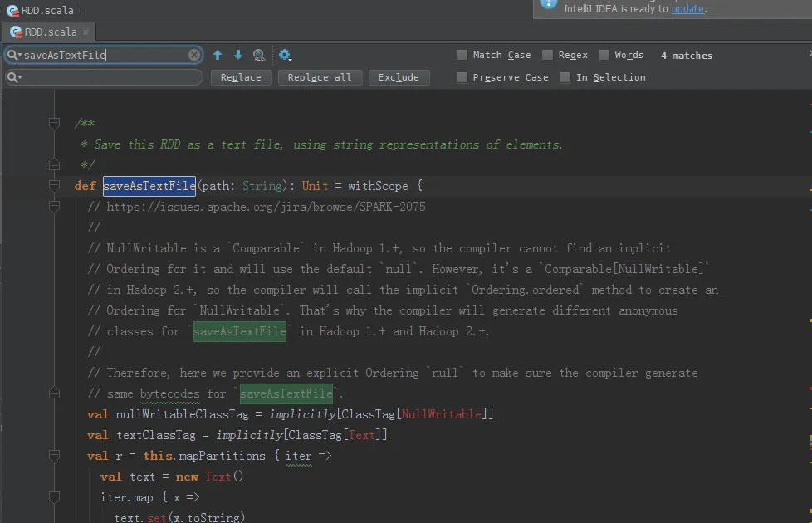
Task: Switch to the RDD.scala tab
Action: coord(51,32)
